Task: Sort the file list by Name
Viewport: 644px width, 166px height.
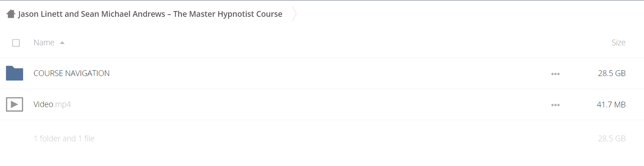Action: tap(44, 42)
